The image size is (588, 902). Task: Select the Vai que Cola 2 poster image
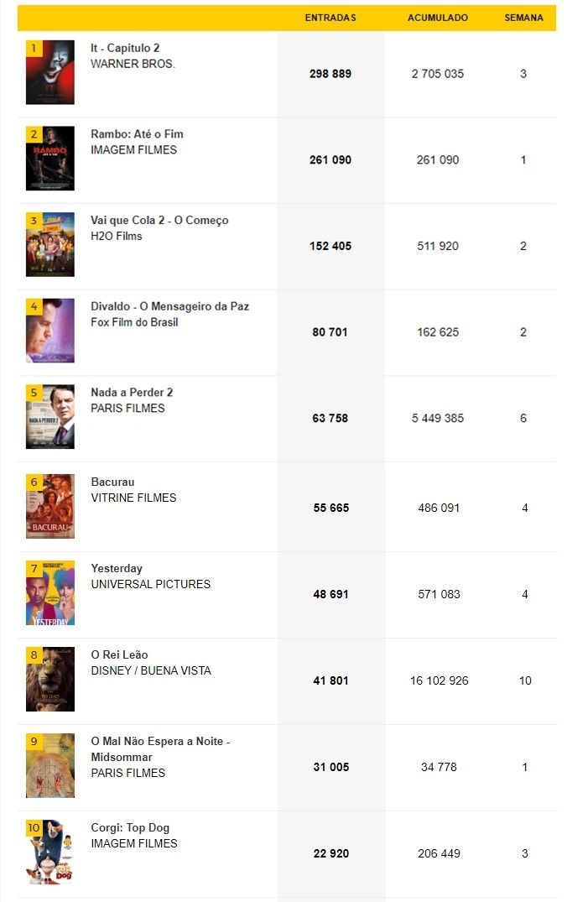tap(50, 244)
